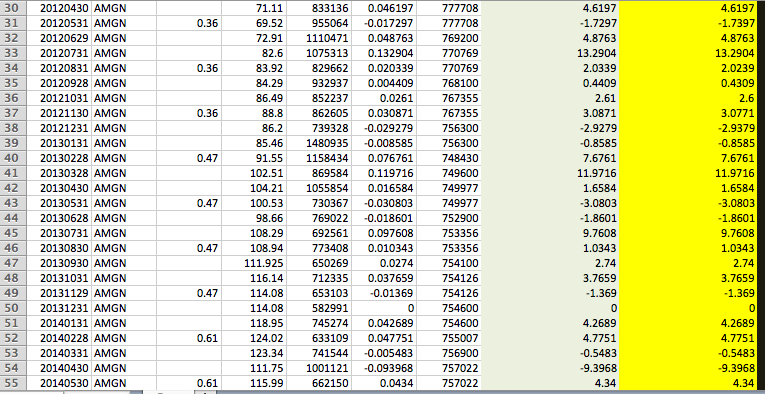The image size is (765, 394).
Task: Select date cell 20120430
Action: point(59,8)
